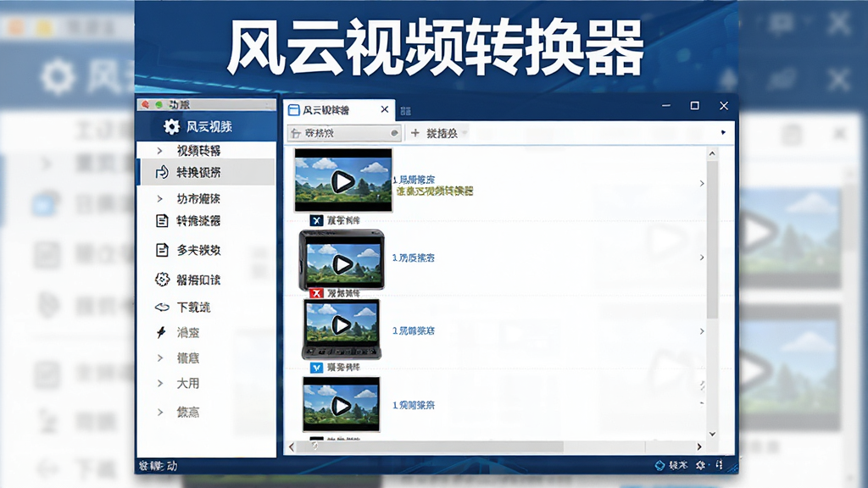Click the label next to the blue V badge
Screen dimensions: 868x488
343,368
